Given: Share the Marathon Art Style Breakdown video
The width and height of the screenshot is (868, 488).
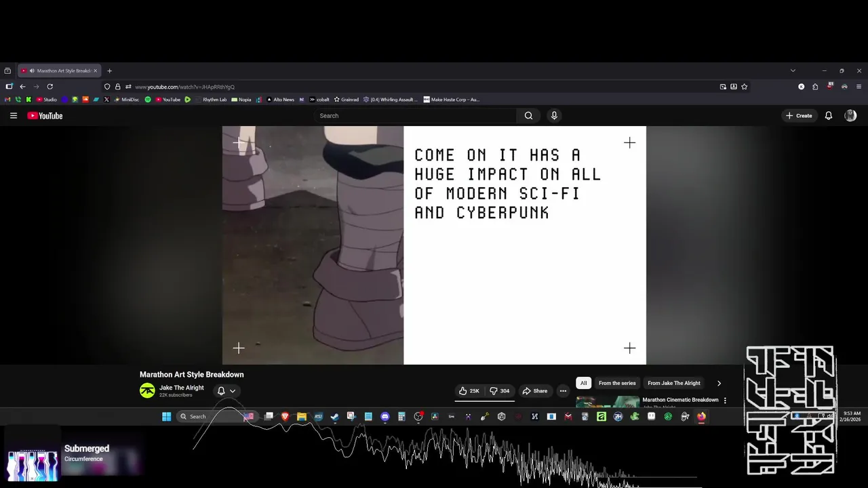Looking at the screenshot, I should coord(535,391).
